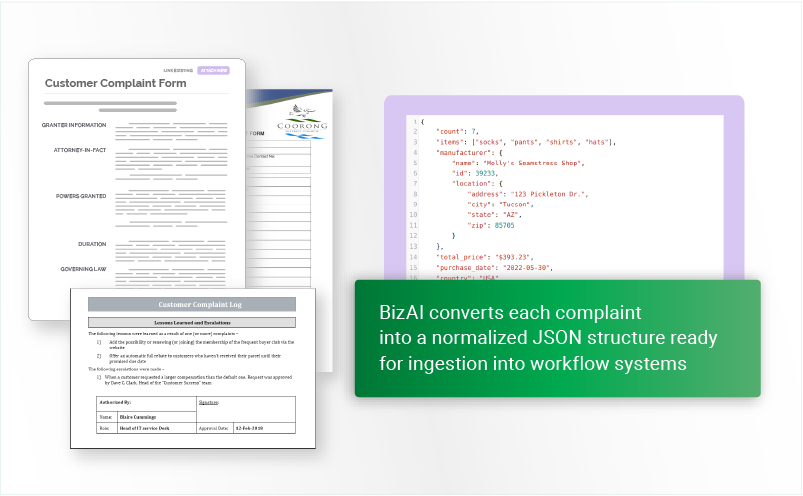
Task: Click the green BizAI caption banner
Action: [x=557, y=338]
